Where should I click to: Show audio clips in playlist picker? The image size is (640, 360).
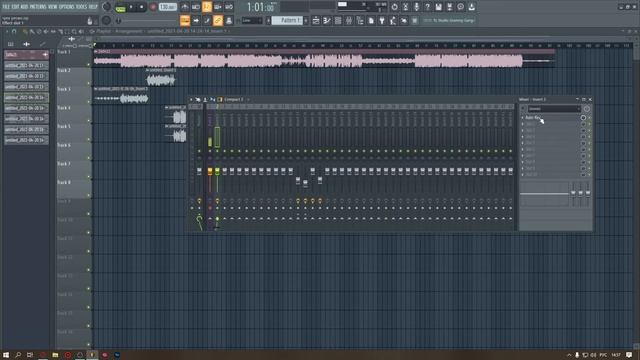coord(27,44)
